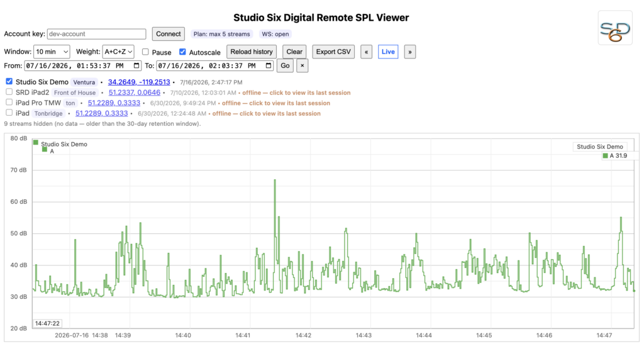The width and height of the screenshot is (644, 351).
Task: Step forward with the » button
Action: (410, 52)
